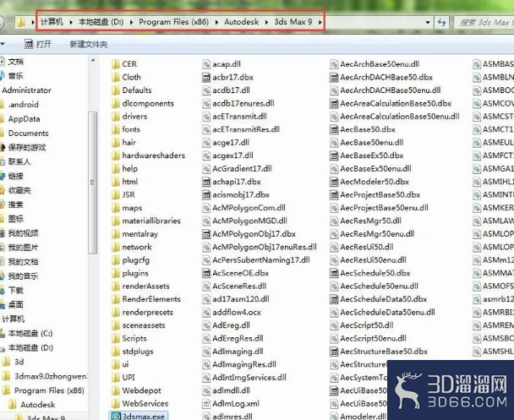Select 音乐 in the navigation pane
This screenshot has height=420, width=514.
[x=16, y=76]
